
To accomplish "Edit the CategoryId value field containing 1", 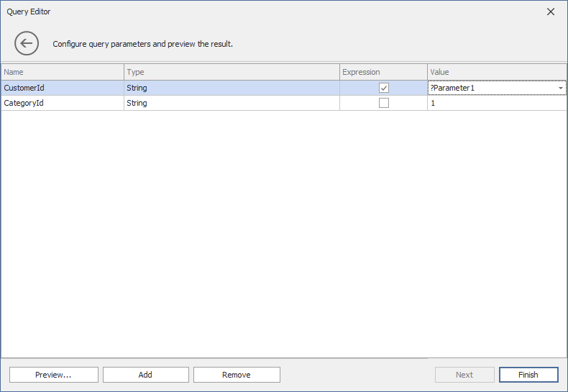I will tap(496, 103).
